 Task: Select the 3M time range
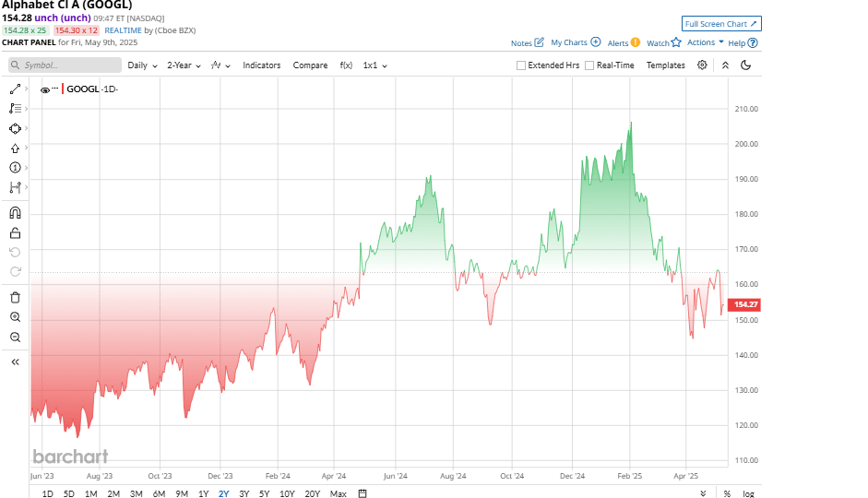[x=137, y=493]
